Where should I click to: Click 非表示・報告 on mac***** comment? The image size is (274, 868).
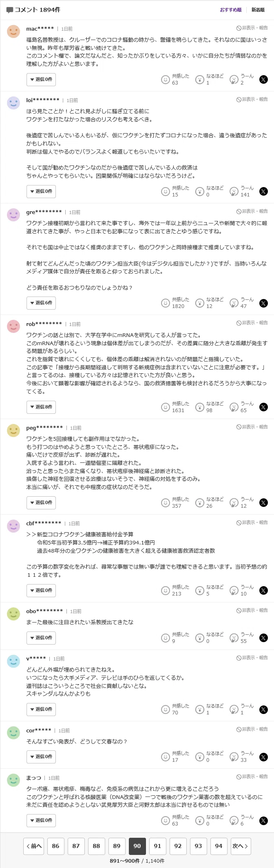coord(252,28)
